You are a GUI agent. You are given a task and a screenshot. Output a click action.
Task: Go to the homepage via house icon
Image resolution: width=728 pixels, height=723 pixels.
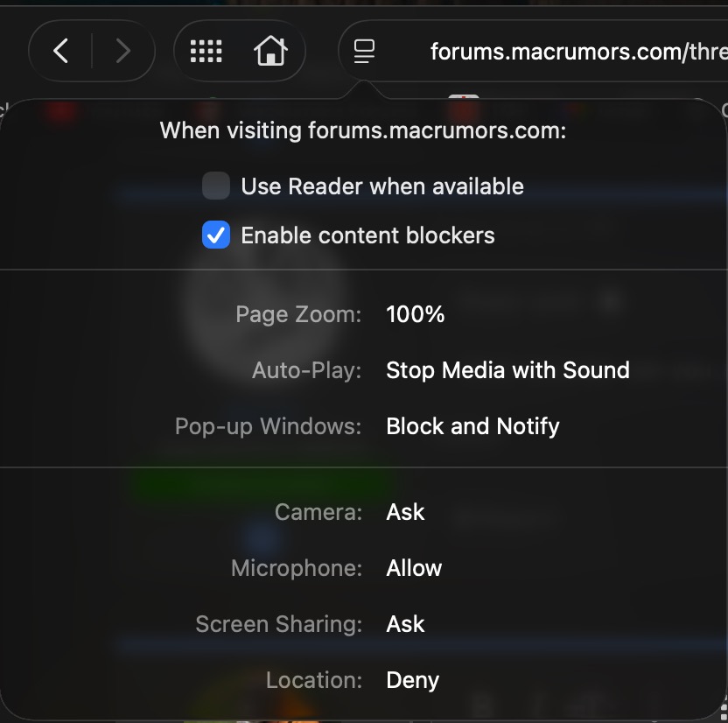click(x=270, y=51)
